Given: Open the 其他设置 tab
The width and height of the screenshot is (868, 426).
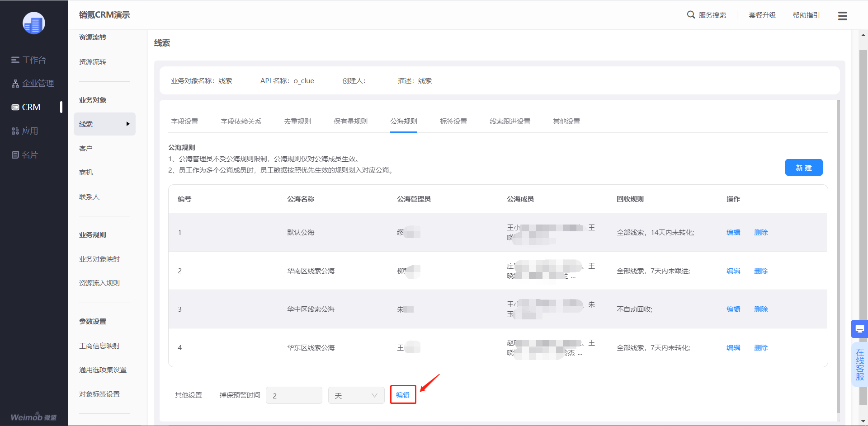Looking at the screenshot, I should [566, 121].
